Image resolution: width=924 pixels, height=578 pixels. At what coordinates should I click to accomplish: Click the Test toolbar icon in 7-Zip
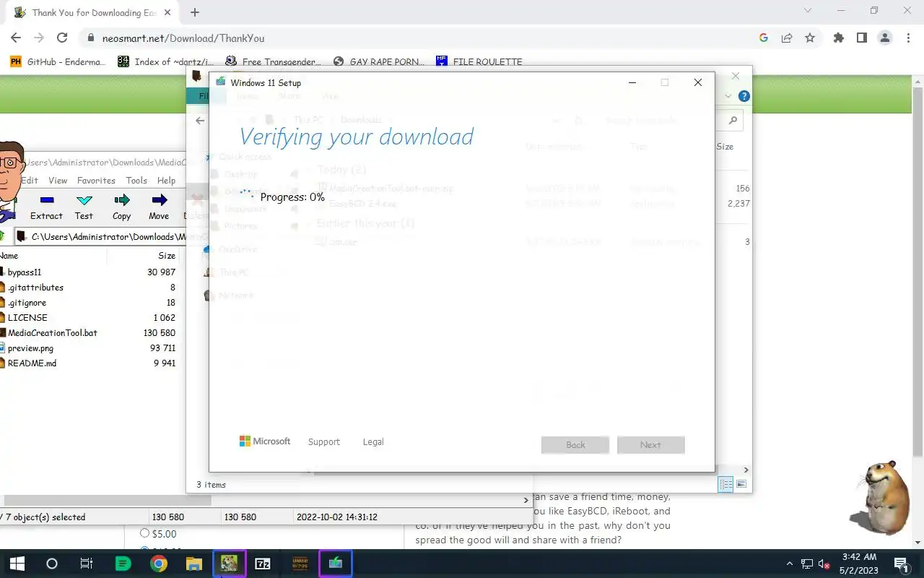coord(84,207)
